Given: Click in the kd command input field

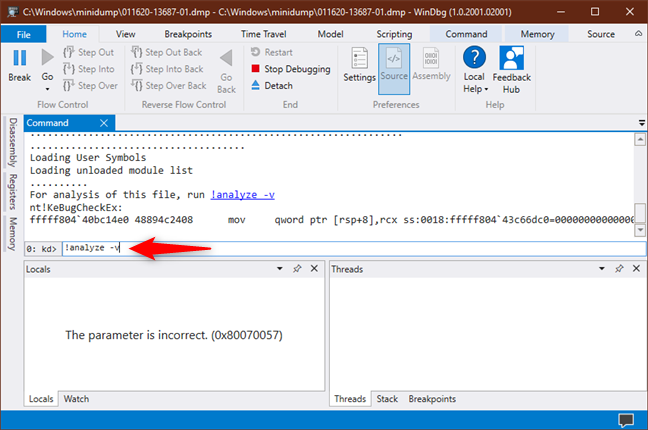Looking at the screenshot, I should [354, 248].
